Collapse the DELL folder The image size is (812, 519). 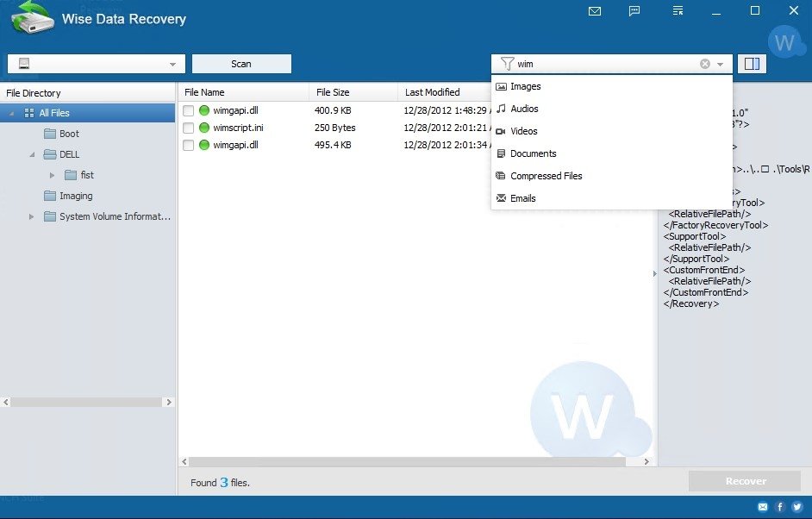(32, 154)
